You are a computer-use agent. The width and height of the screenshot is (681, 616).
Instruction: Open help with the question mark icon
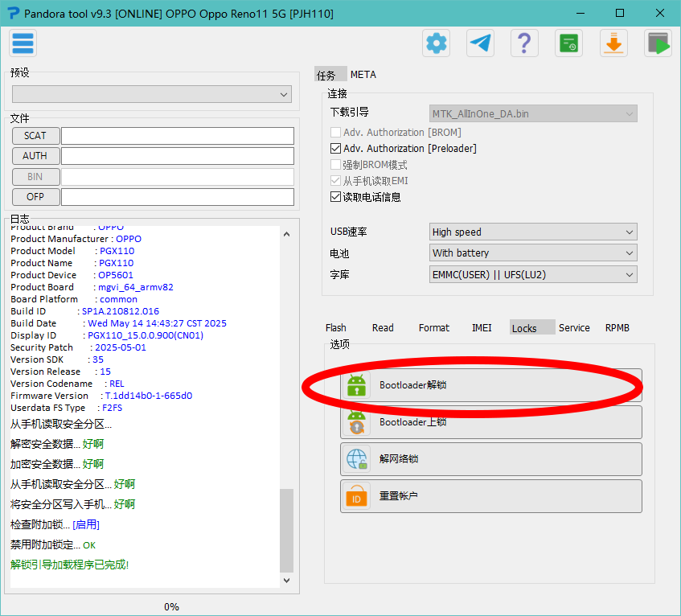click(x=524, y=43)
